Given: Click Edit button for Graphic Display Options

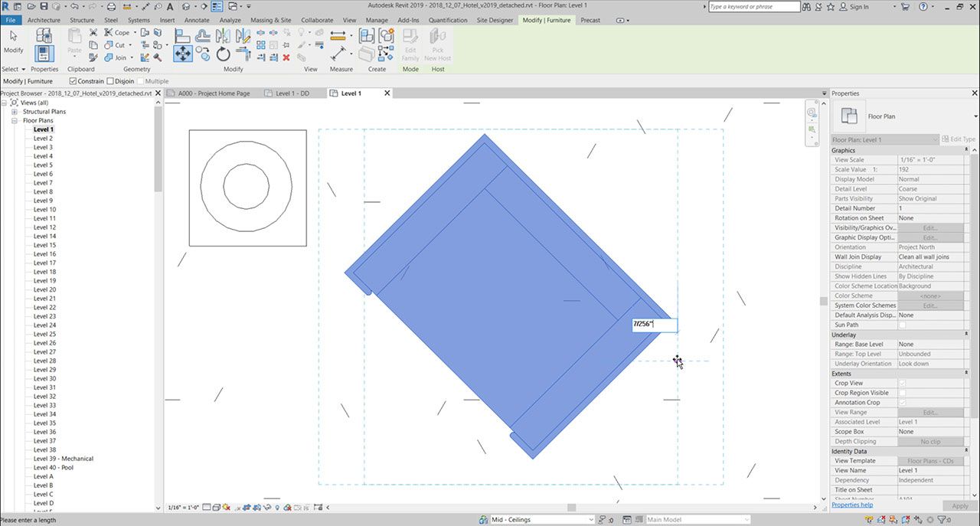Looking at the screenshot, I should [x=930, y=237].
